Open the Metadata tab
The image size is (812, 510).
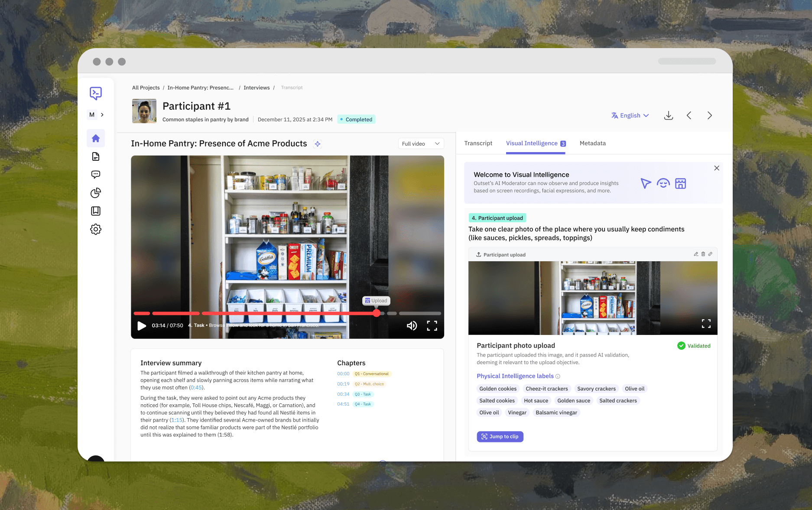[x=592, y=143]
